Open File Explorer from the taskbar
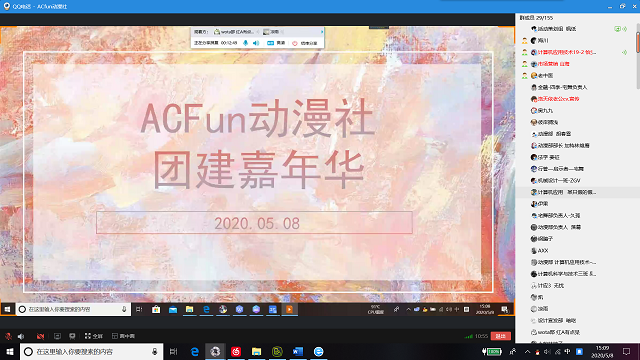Image resolution: width=640 pixels, height=360 pixels. click(256, 351)
